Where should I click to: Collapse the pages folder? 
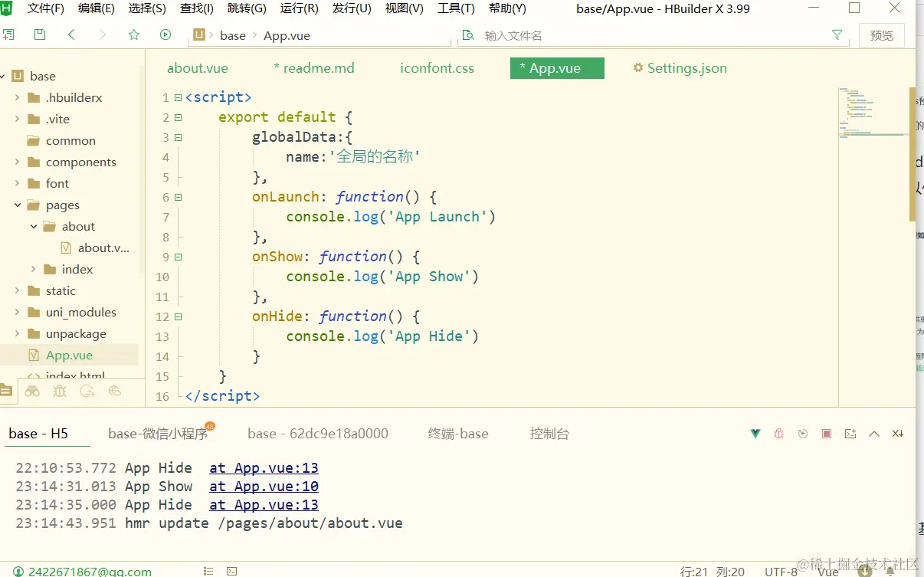pyautogui.click(x=17, y=205)
